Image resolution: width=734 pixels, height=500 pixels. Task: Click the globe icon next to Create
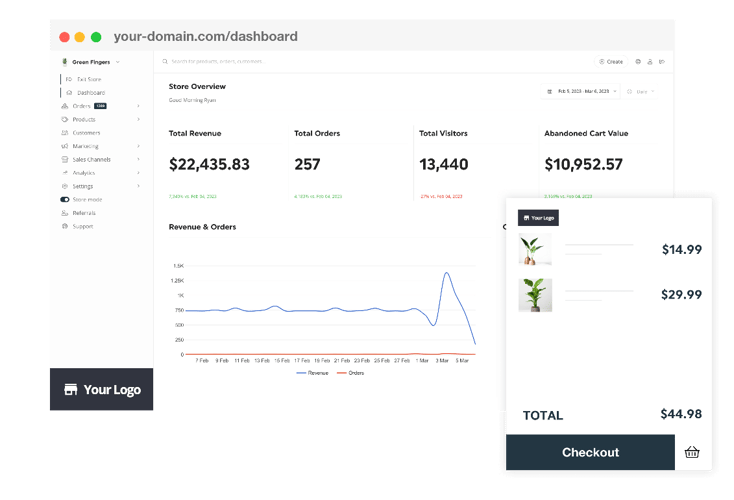tap(638, 62)
